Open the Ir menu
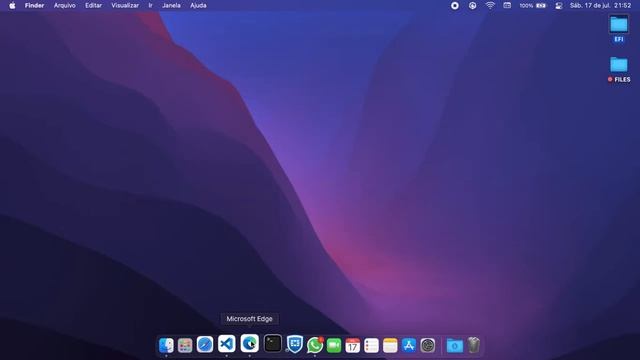 click(151, 6)
